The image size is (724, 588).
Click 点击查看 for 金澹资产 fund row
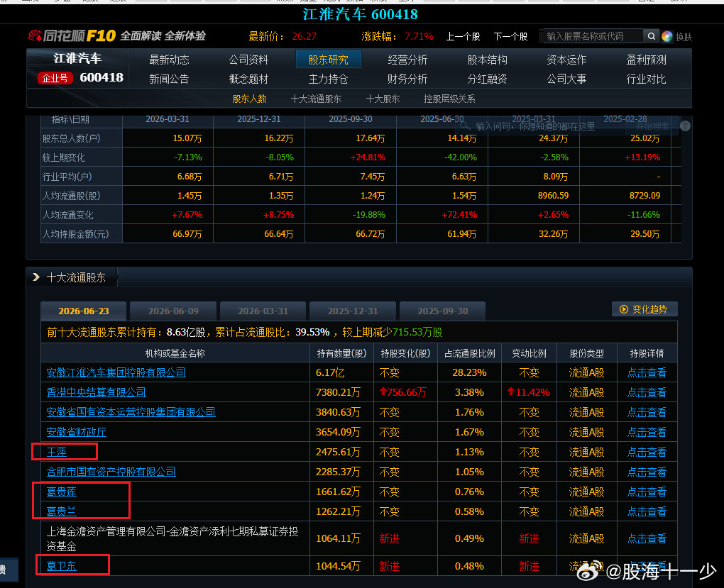[647, 538]
